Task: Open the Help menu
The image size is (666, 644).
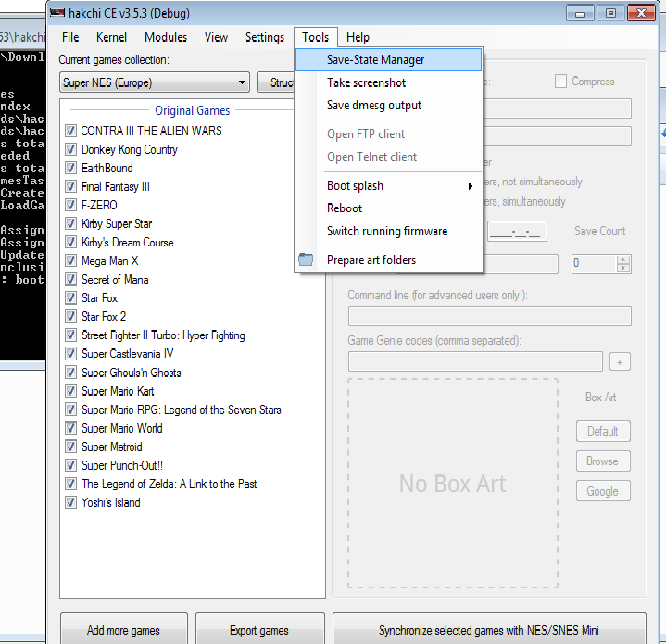Action: point(358,37)
